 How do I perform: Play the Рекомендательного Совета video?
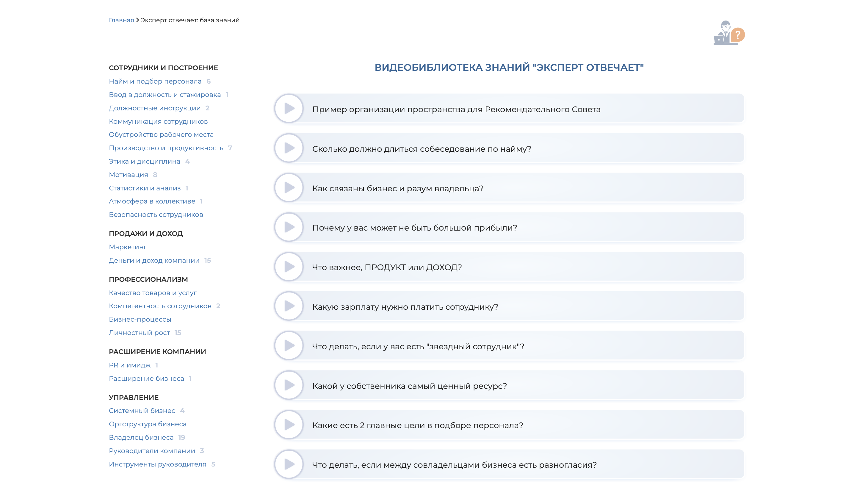coord(289,109)
